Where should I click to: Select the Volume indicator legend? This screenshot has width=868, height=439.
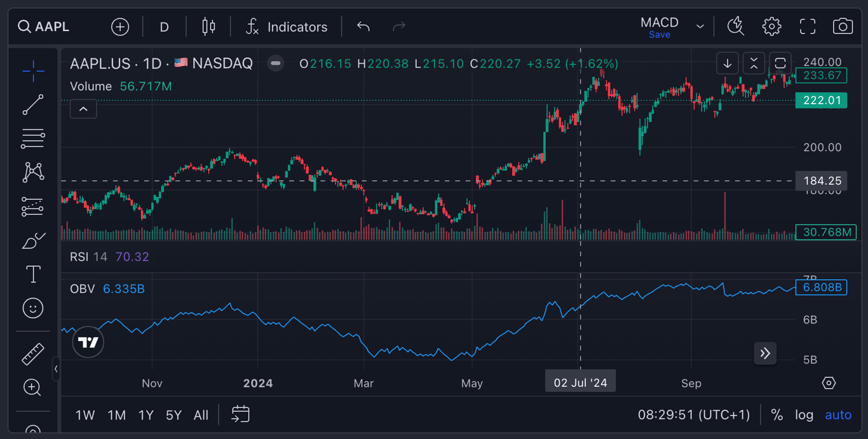[x=91, y=86]
